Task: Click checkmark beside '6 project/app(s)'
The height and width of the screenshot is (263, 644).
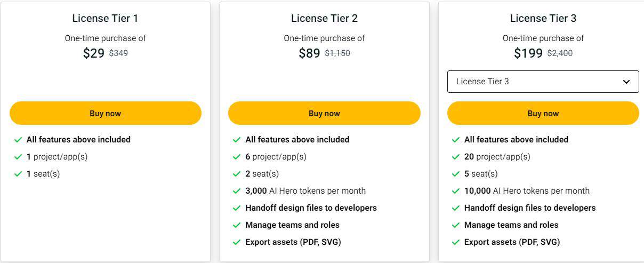Action: click(237, 157)
